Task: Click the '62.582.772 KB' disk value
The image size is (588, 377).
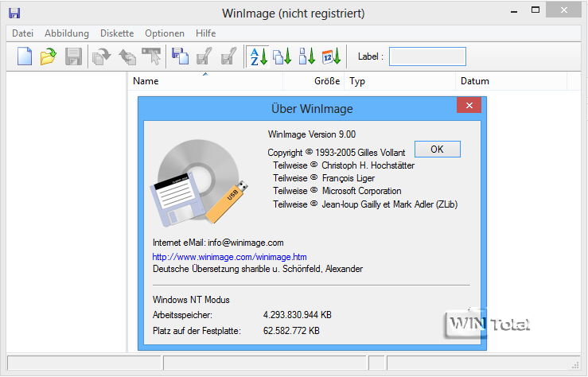Action: tap(291, 331)
